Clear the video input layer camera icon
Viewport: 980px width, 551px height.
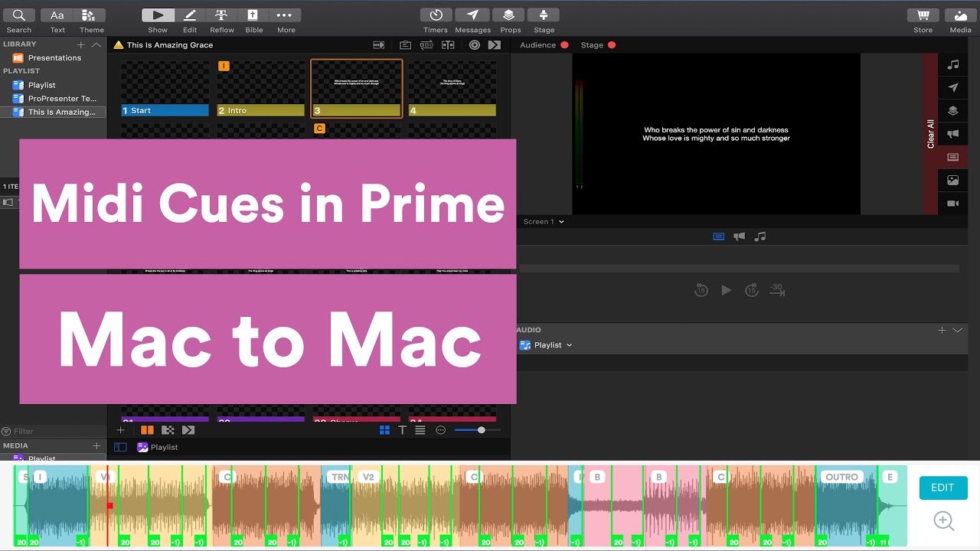point(953,204)
